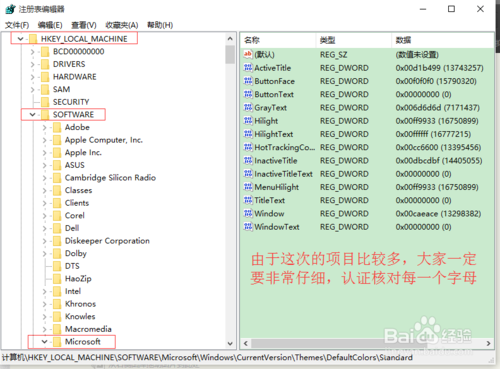Click the status bar registry path
The image size is (500, 369).
207,358
